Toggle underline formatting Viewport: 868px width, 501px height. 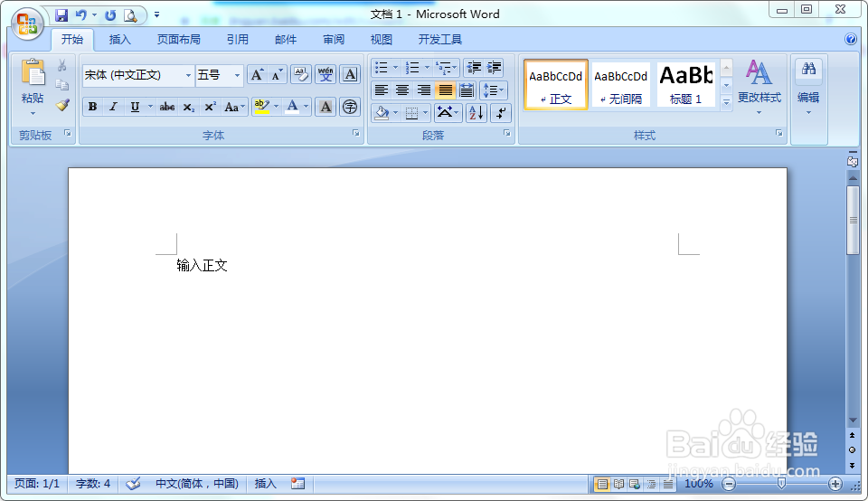(135, 107)
